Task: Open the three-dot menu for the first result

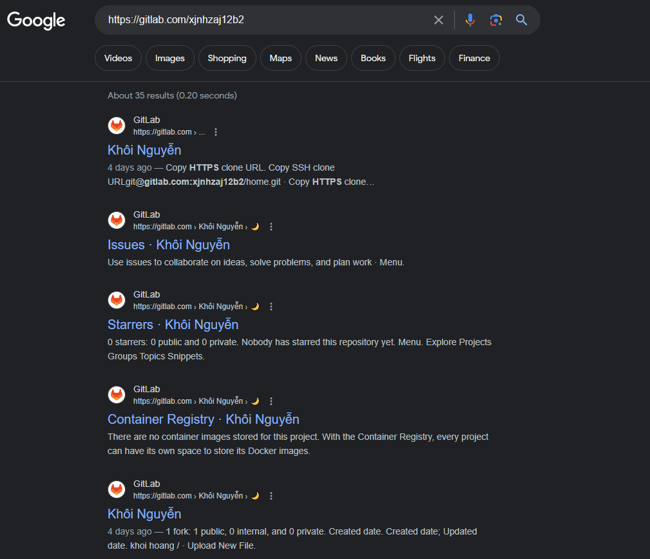Action: tap(216, 132)
